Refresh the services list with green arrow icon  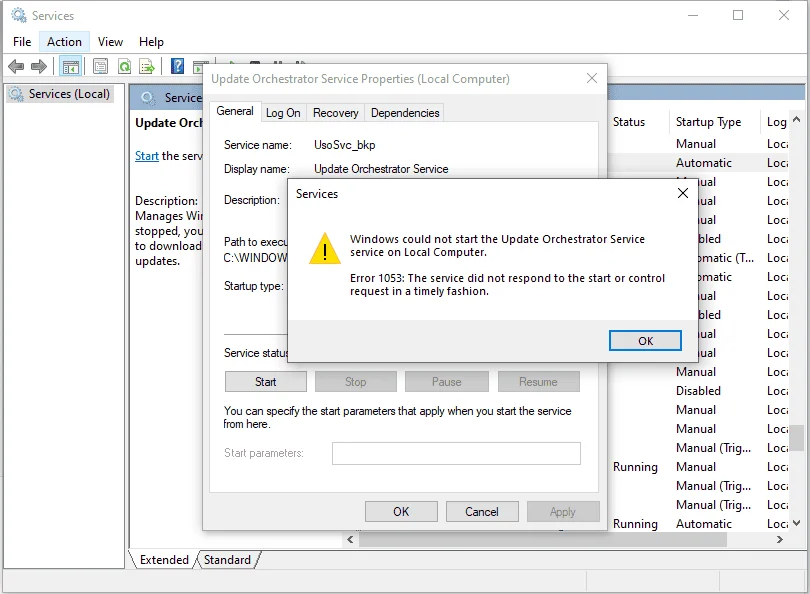point(124,66)
